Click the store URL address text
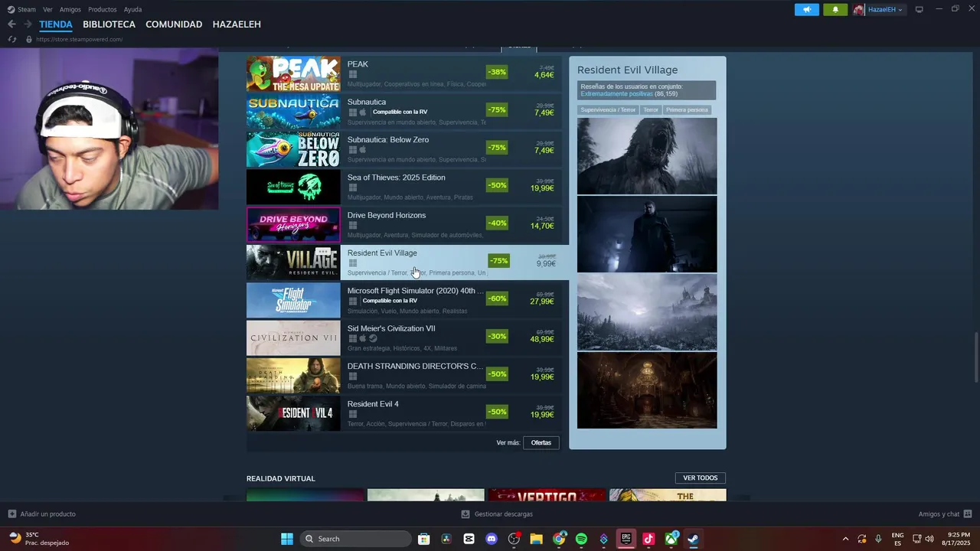980x551 pixels. tap(80, 39)
